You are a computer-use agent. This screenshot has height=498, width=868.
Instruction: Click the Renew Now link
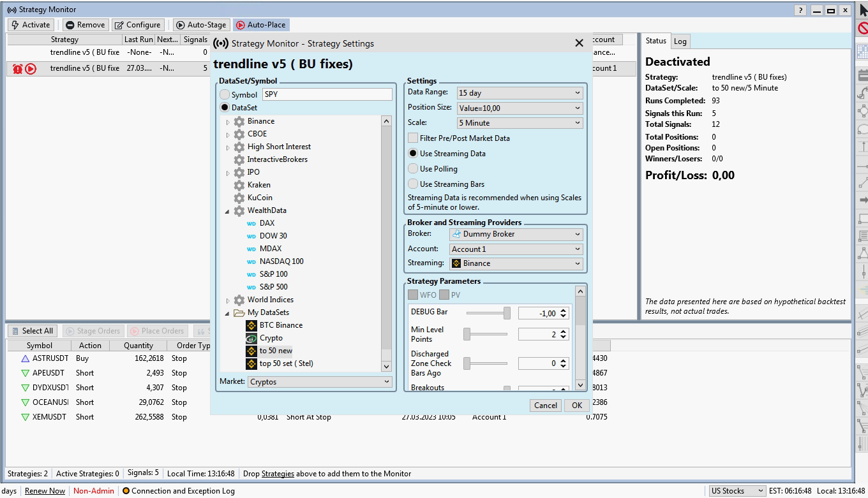coord(45,491)
